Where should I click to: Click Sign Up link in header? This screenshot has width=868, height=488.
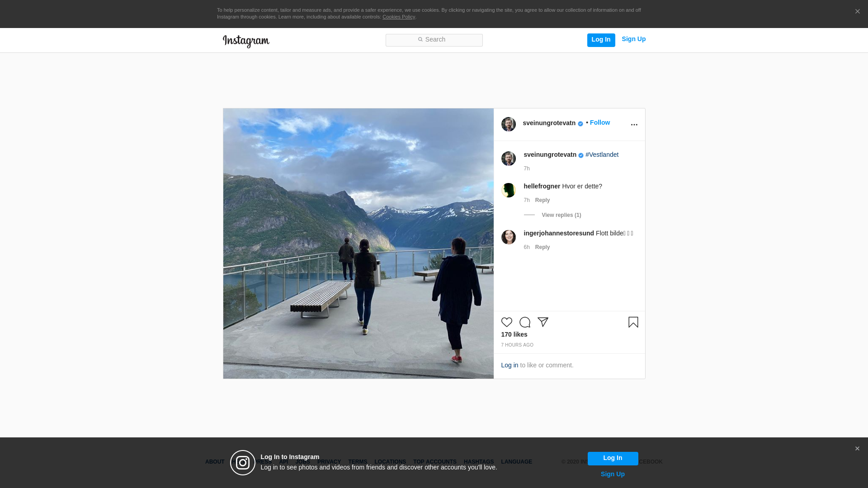click(x=633, y=39)
